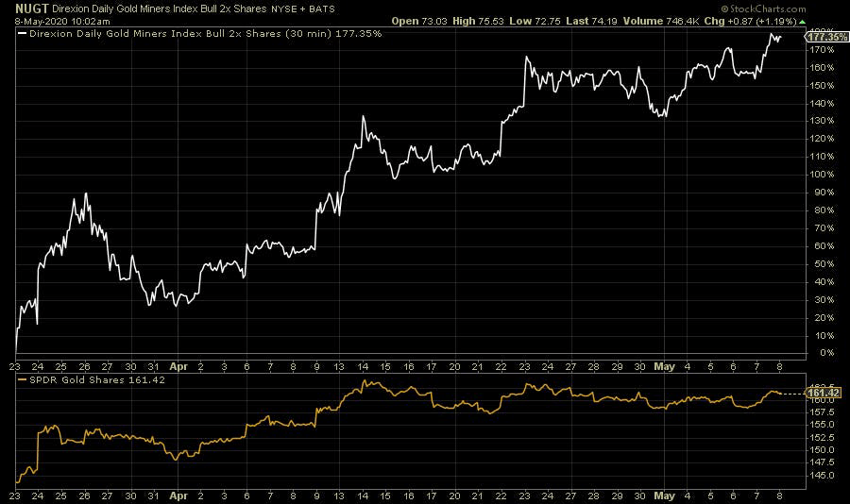
Task: Click the 30% y-axis label
Action: [x=824, y=300]
